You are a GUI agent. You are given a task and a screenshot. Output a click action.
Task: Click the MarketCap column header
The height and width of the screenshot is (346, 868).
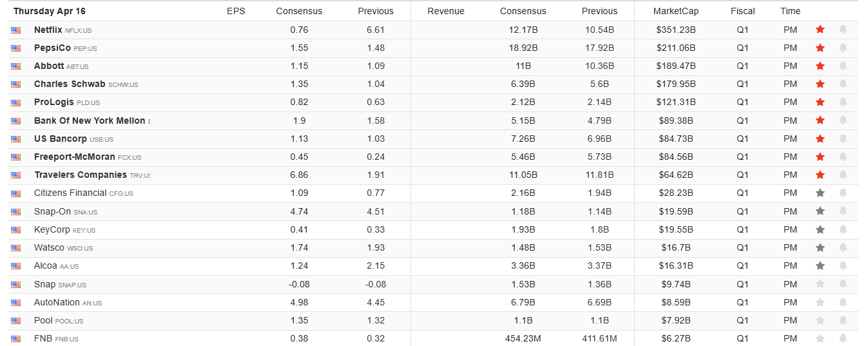675,11
